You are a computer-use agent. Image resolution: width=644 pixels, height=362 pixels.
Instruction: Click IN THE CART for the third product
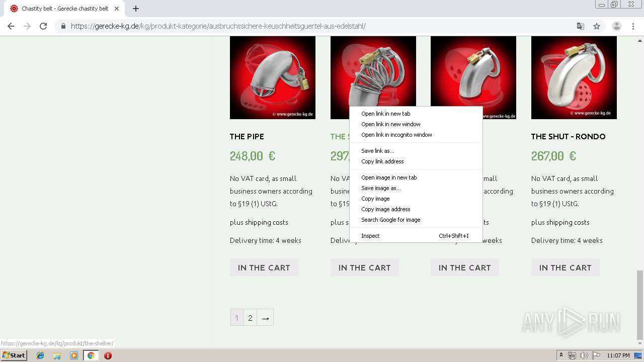point(465,267)
